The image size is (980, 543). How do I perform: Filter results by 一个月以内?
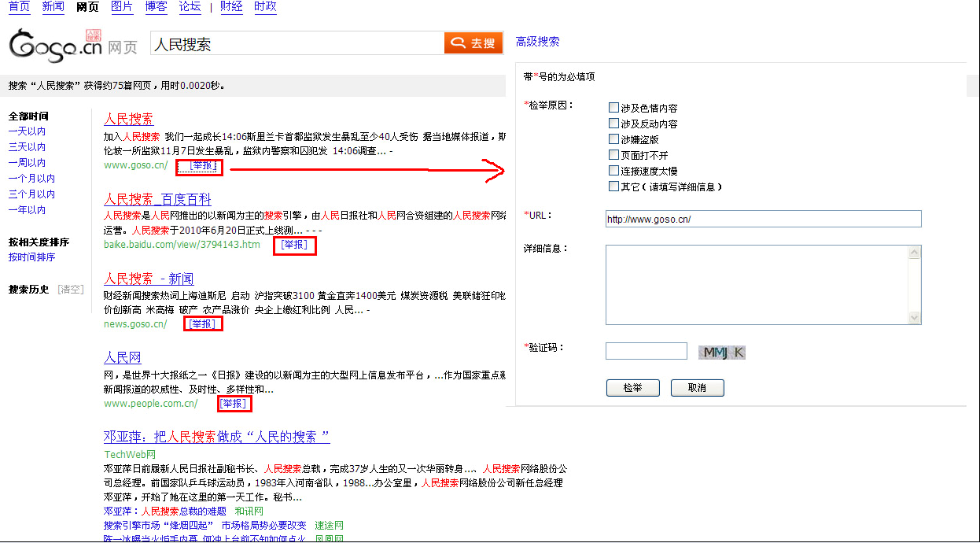coord(31,179)
